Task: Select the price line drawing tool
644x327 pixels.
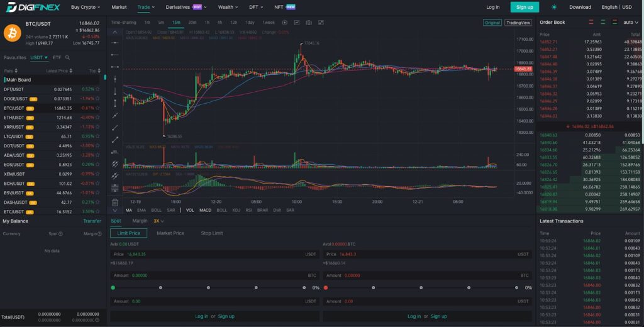Action: coord(115,152)
